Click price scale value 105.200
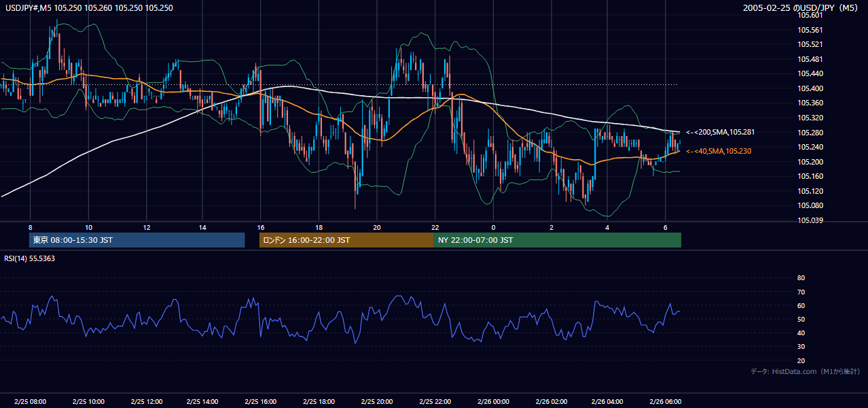 [x=810, y=162]
